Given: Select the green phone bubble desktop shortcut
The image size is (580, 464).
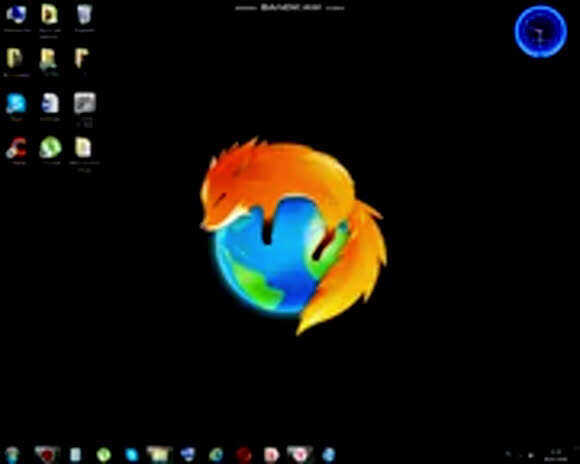Looking at the screenshot, I should click(x=50, y=148).
